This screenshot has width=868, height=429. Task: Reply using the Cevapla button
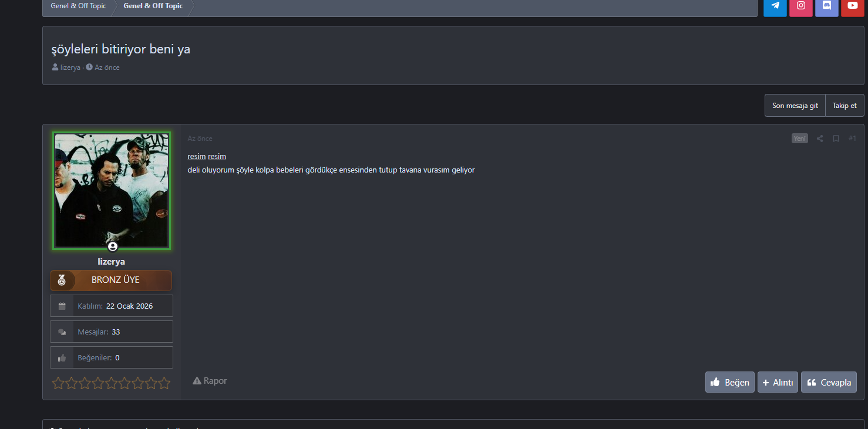pyautogui.click(x=829, y=382)
